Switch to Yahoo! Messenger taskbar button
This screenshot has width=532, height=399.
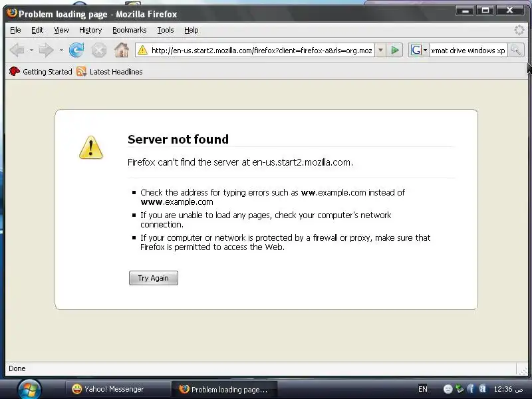[118, 389]
